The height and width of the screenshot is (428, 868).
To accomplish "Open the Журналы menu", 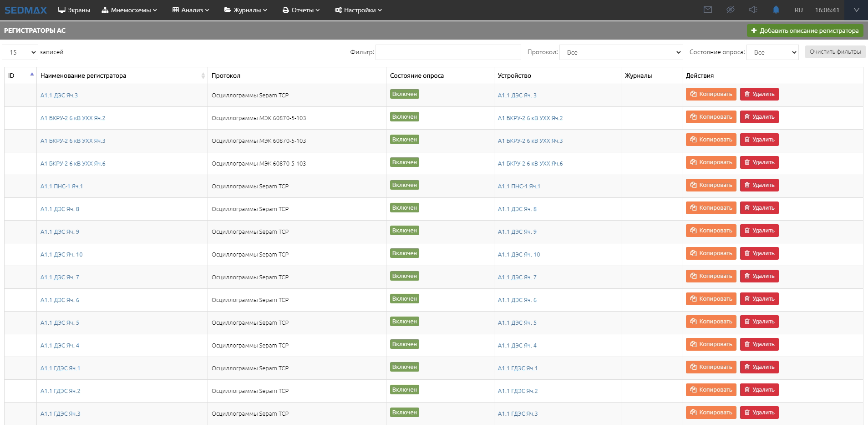I will (x=246, y=10).
